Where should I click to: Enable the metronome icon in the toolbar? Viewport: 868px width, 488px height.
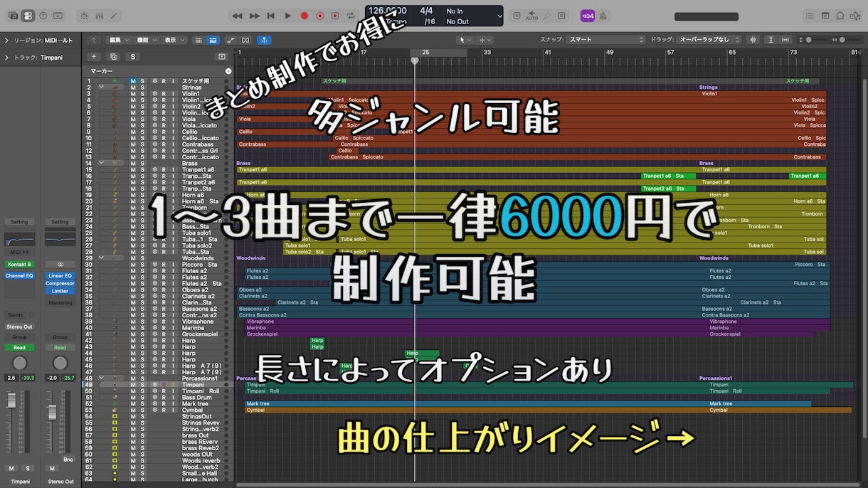coord(602,15)
